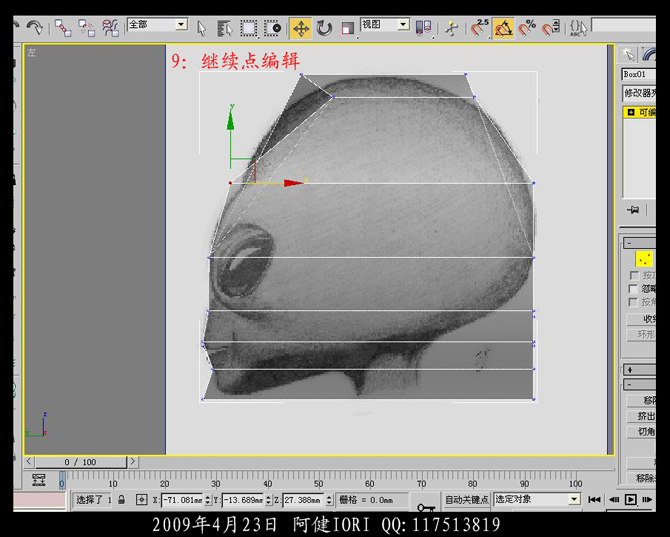
Task: Select Vertex sub-object mode icon
Action: [643, 259]
